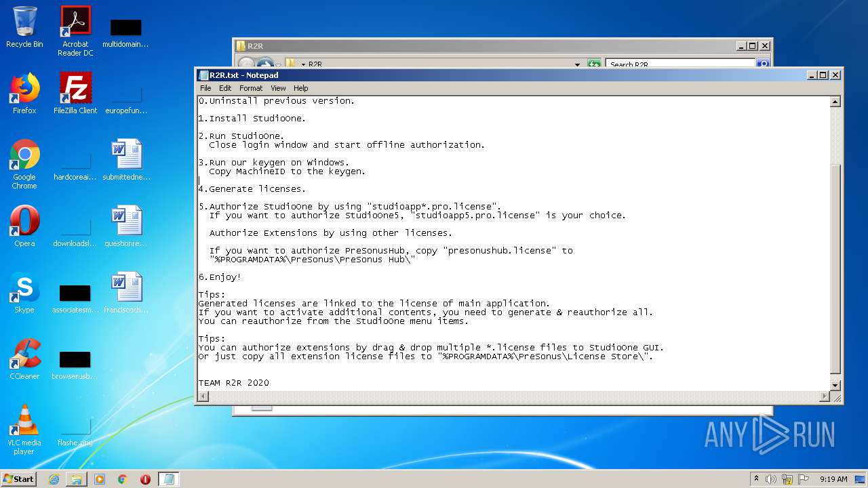Switch to Notepad taskbar button
This screenshot has height=488, width=868.
169,479
